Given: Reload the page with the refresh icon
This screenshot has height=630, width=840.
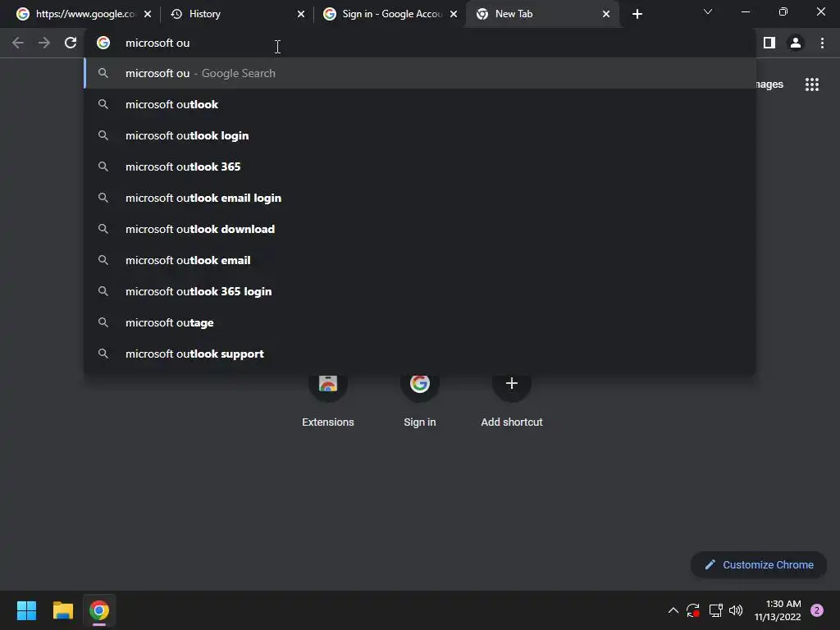Looking at the screenshot, I should (x=71, y=43).
